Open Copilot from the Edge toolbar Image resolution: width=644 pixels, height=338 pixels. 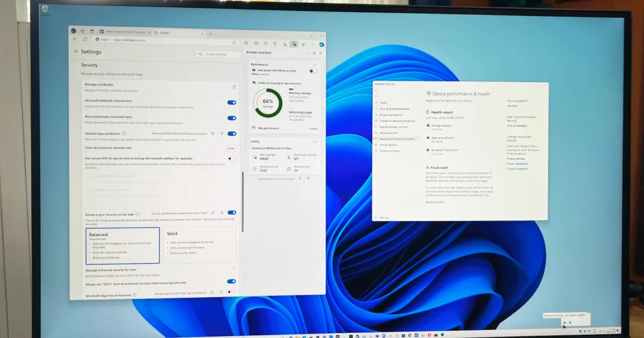tap(321, 43)
